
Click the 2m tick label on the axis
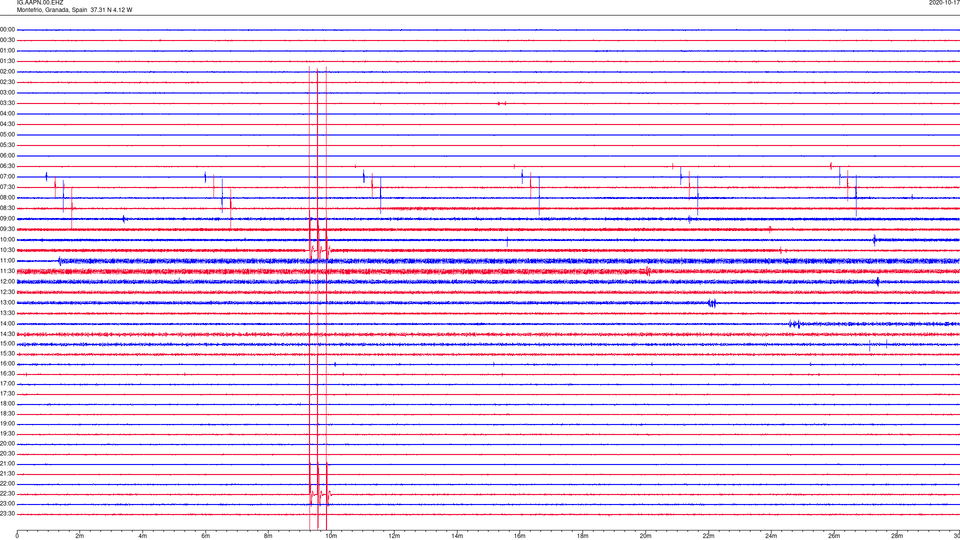[80, 536]
